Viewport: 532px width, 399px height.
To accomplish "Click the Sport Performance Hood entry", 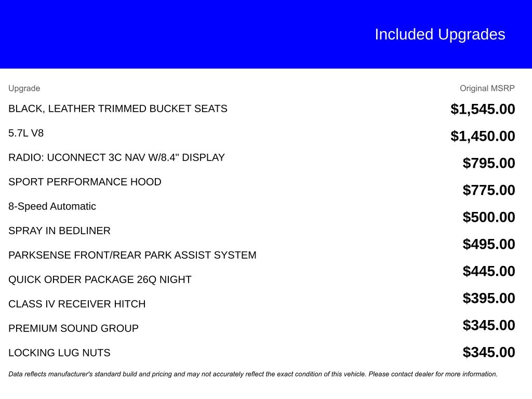I will 85,182.
